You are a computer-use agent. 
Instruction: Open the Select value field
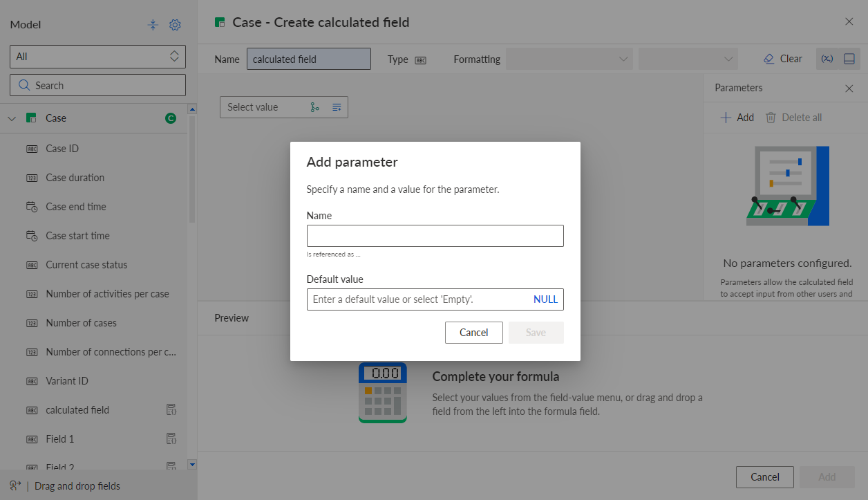tap(284, 107)
